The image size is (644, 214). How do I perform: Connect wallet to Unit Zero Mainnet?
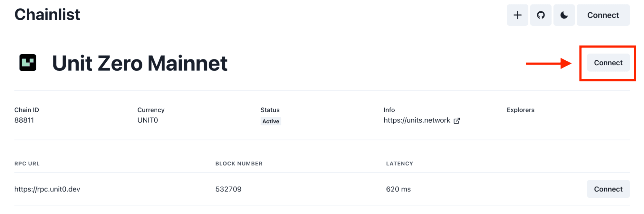(x=608, y=63)
